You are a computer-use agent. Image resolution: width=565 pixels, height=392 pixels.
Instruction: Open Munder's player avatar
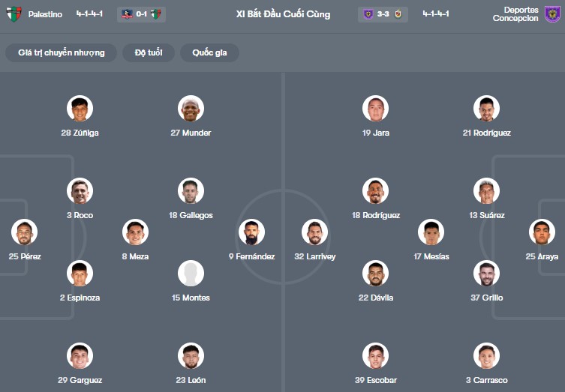[191, 109]
